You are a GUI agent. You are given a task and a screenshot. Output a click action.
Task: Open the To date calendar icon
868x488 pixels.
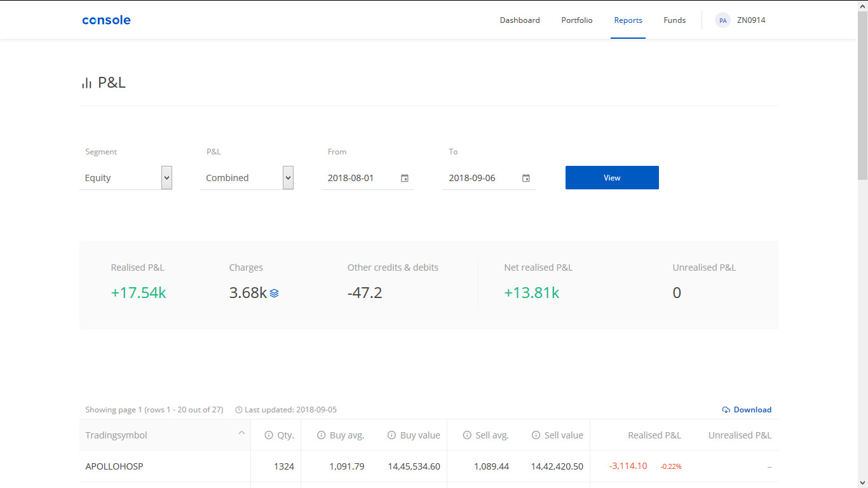pyautogui.click(x=526, y=178)
